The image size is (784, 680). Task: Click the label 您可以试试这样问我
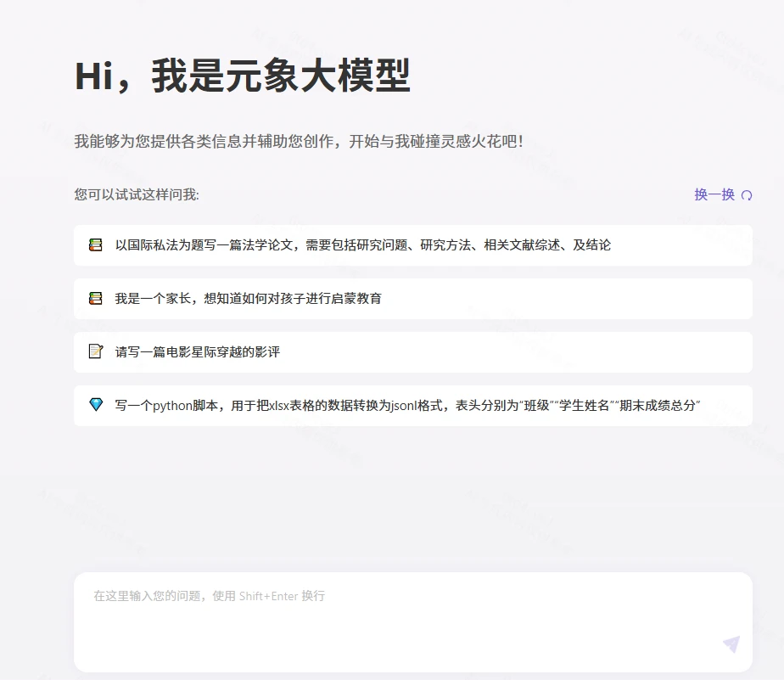point(137,194)
